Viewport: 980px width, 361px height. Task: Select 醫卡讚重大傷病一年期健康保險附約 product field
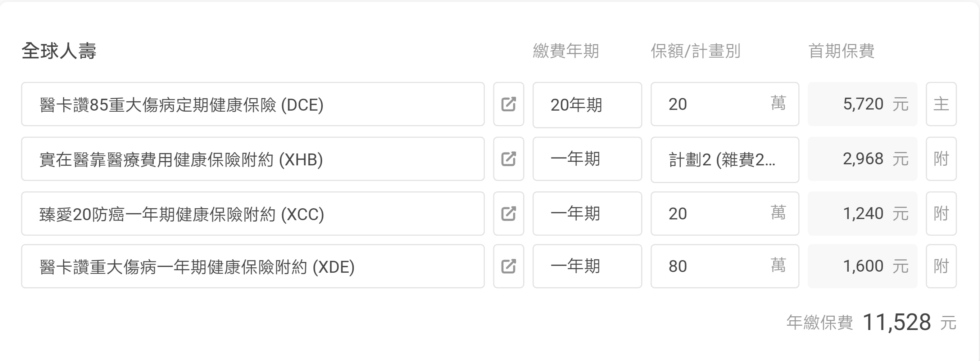(253, 266)
